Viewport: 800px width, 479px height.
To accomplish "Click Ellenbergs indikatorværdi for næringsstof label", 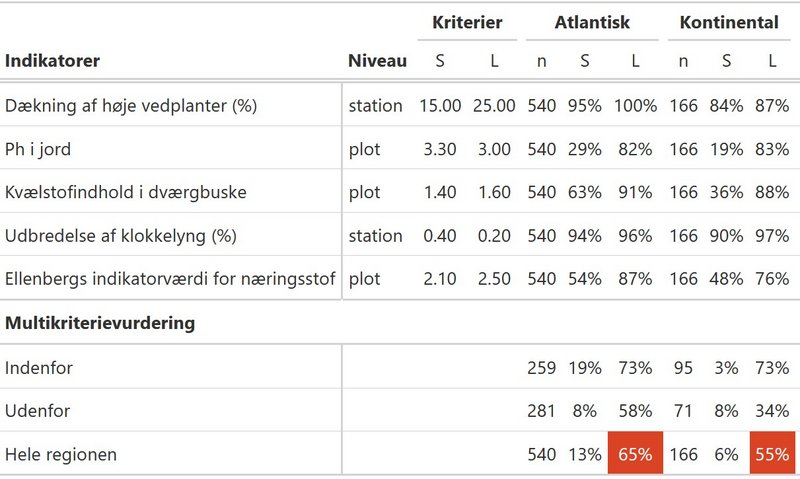I will (x=170, y=279).
